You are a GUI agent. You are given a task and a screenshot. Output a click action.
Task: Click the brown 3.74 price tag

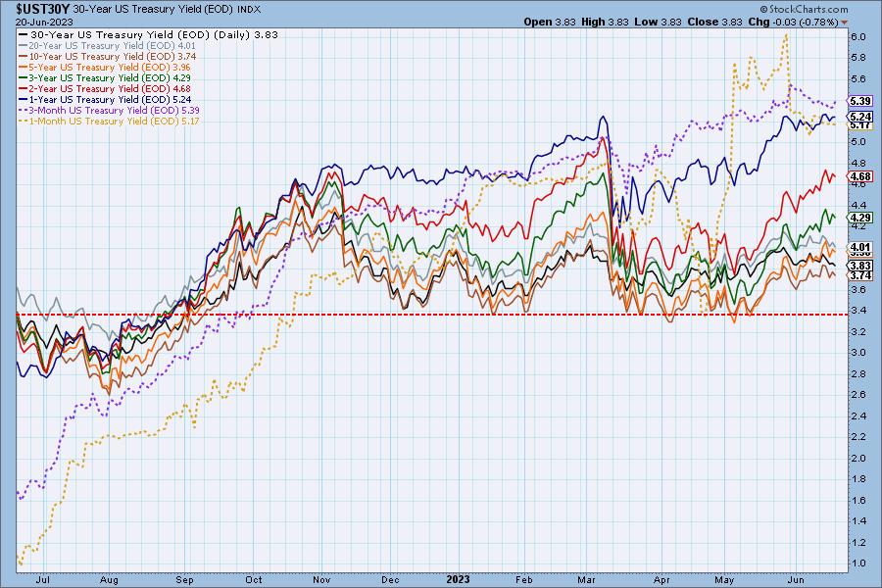click(x=860, y=275)
